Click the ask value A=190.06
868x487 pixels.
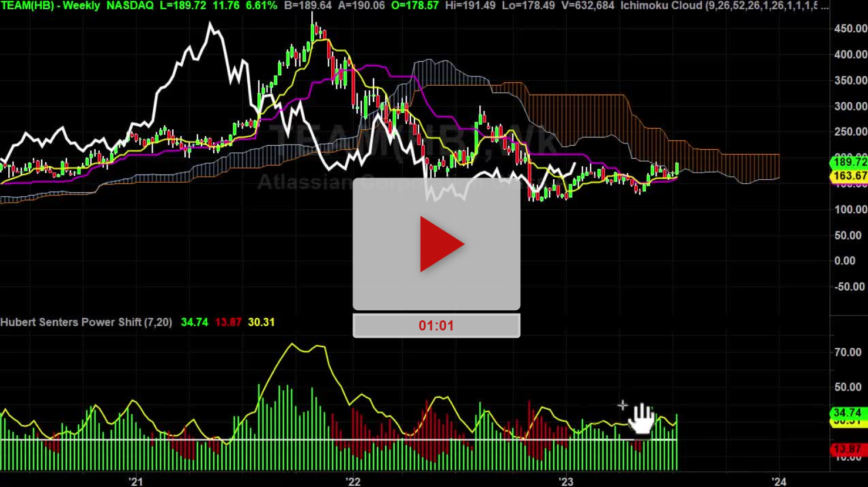tap(361, 6)
